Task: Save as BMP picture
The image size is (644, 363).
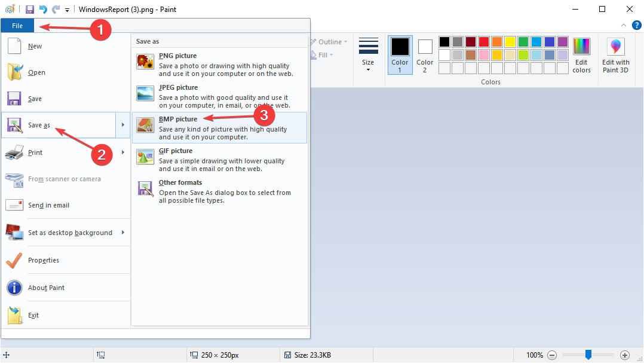Action: pos(219,128)
